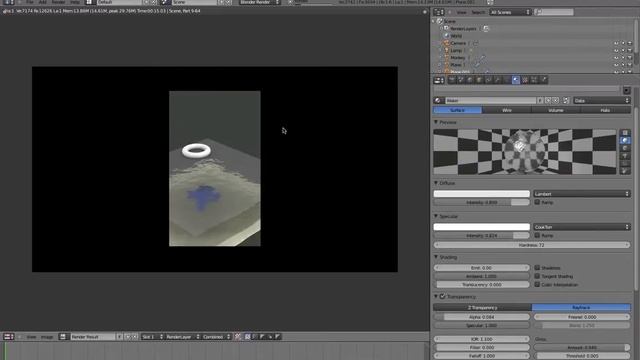The width and height of the screenshot is (640, 360).
Task: Collapse the Specular panel
Action: coord(436,216)
